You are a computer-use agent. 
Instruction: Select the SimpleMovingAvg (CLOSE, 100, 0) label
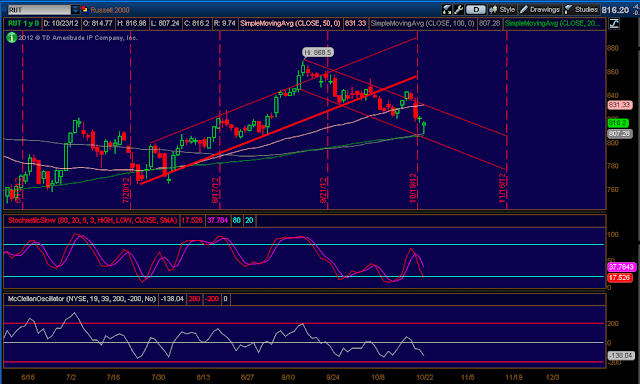422,24
